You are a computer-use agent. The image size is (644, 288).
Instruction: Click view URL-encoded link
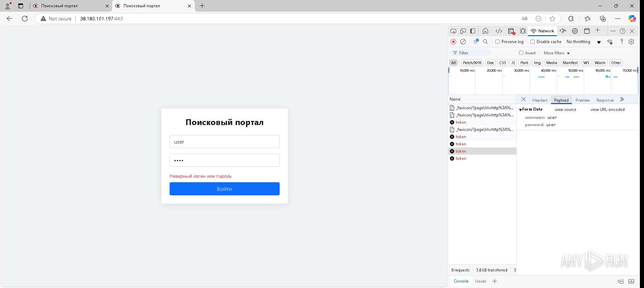pyautogui.click(x=608, y=110)
